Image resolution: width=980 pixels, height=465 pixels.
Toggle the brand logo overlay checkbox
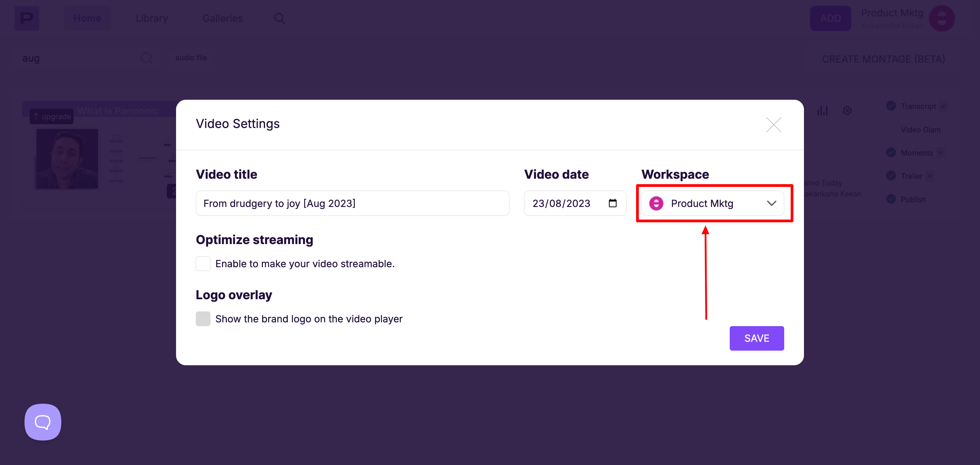[203, 319]
